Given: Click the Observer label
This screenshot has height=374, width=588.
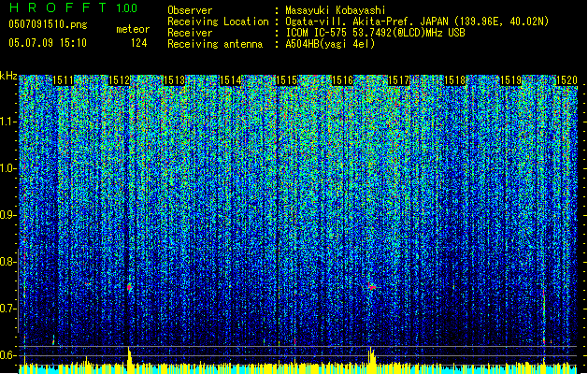Looking at the screenshot, I should (x=190, y=10).
